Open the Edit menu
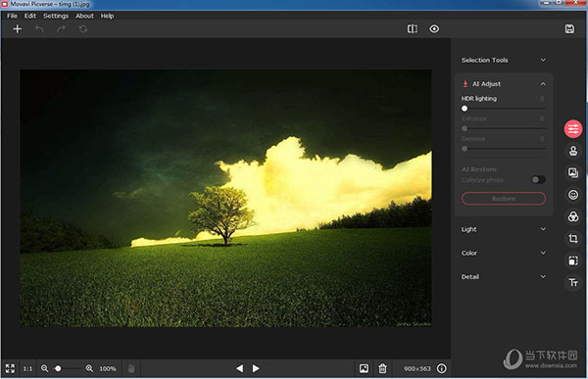The image size is (588, 379). [30, 16]
